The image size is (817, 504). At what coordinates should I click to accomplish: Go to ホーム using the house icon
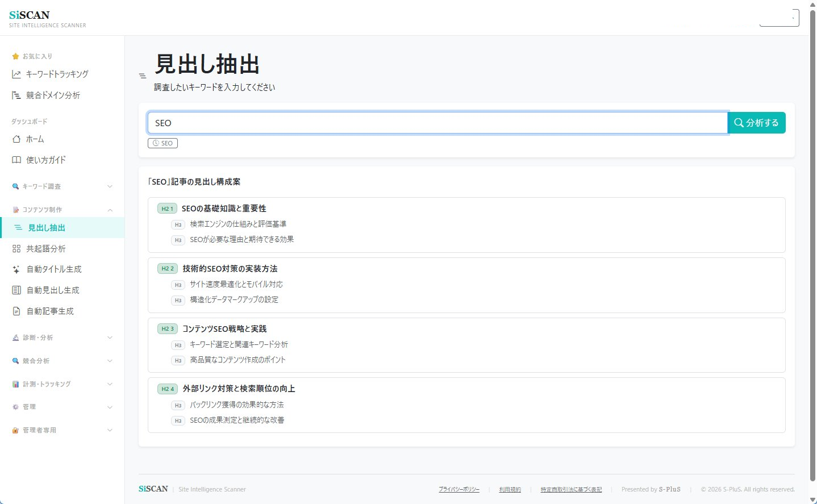click(16, 139)
